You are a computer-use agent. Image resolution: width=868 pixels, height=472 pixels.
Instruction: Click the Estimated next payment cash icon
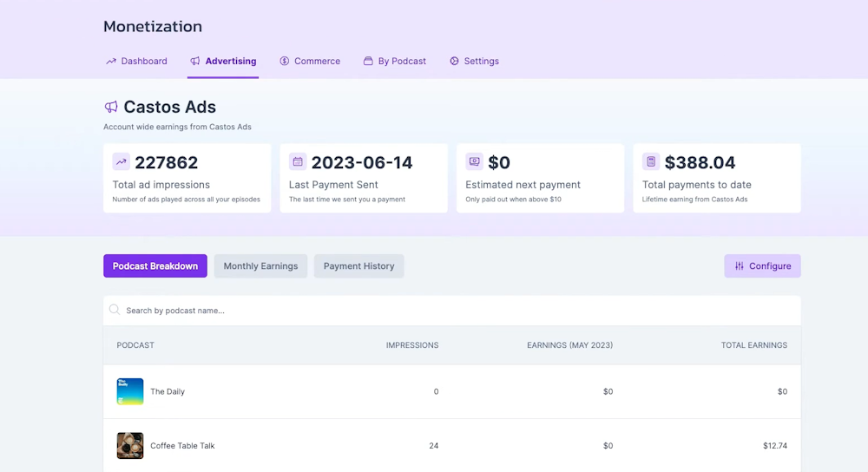(x=475, y=161)
